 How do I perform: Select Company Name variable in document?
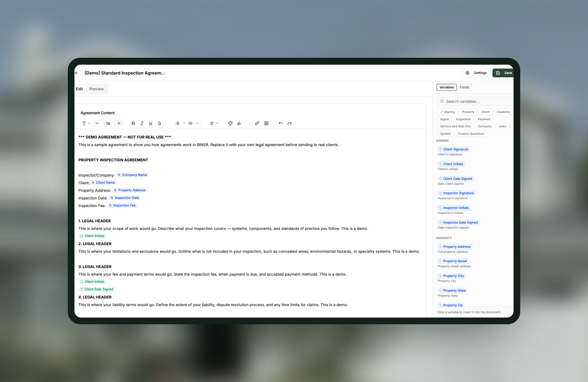(x=132, y=175)
